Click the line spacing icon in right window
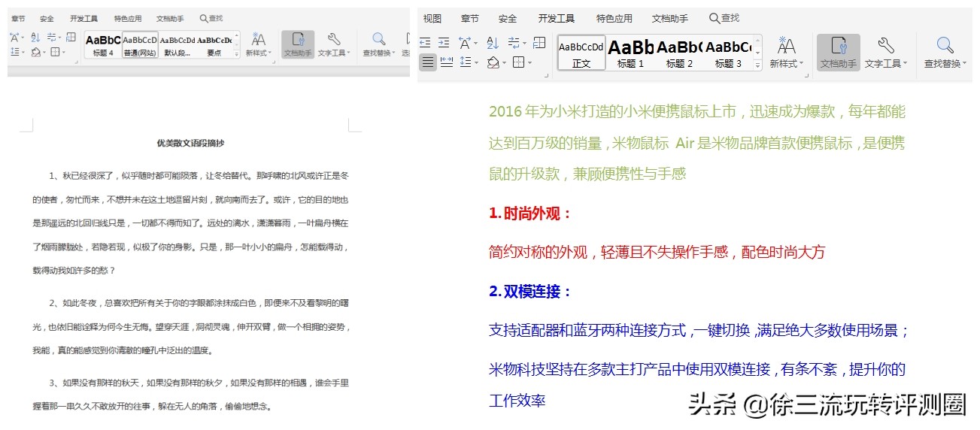980x430 pixels. click(x=466, y=62)
